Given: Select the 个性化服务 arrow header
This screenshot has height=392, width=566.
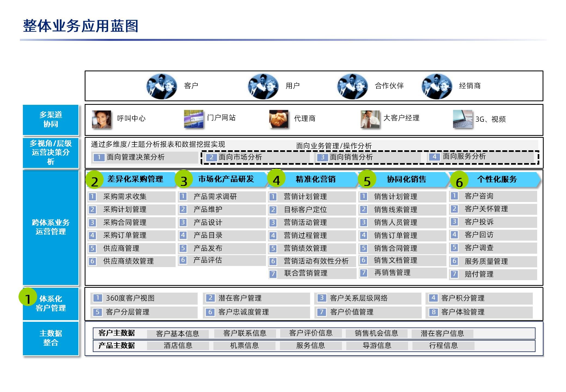Looking at the screenshot, I should tap(497, 179).
